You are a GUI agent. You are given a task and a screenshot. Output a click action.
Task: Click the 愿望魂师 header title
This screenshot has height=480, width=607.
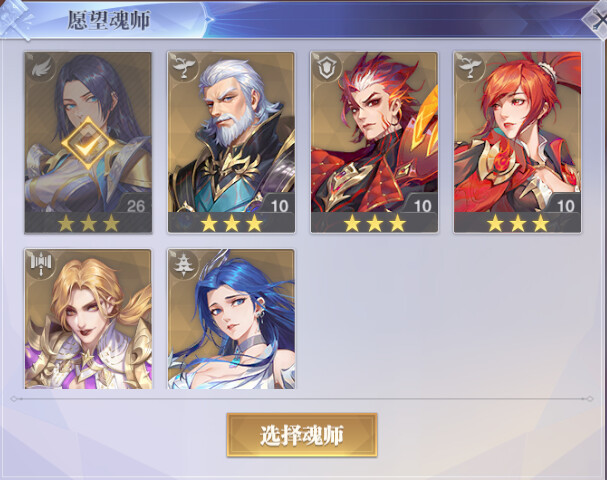click(109, 20)
